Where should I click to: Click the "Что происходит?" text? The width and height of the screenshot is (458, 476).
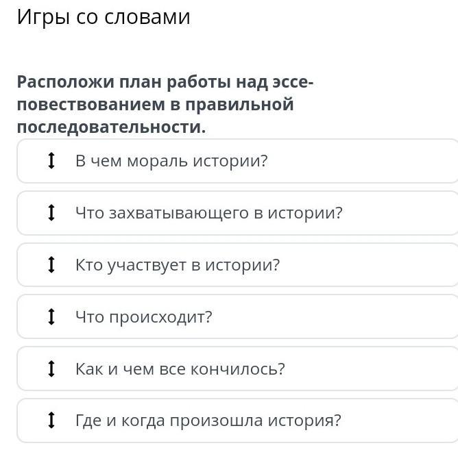click(144, 317)
